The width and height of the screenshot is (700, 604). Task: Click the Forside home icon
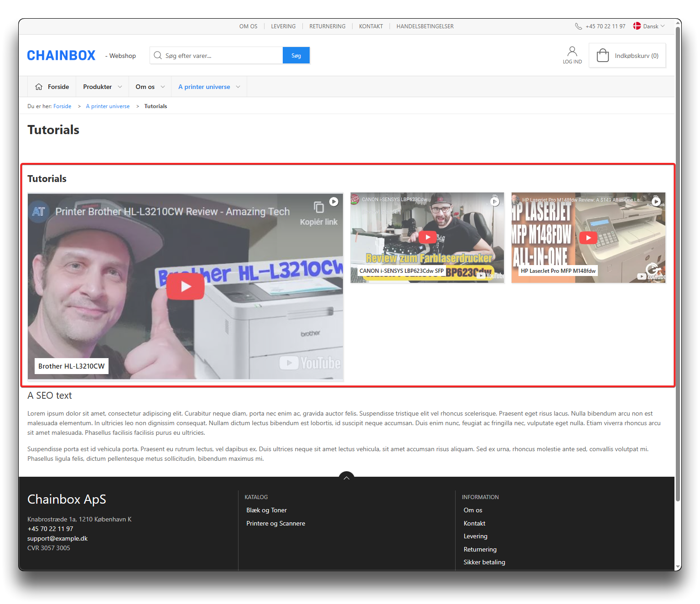click(x=39, y=87)
